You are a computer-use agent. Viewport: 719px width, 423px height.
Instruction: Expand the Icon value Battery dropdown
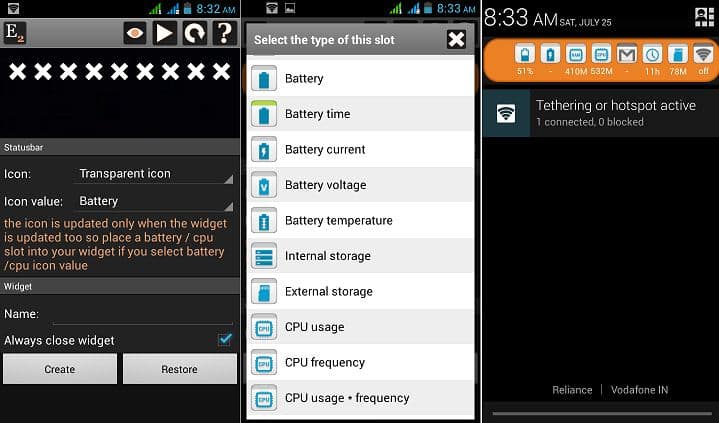[x=153, y=201]
